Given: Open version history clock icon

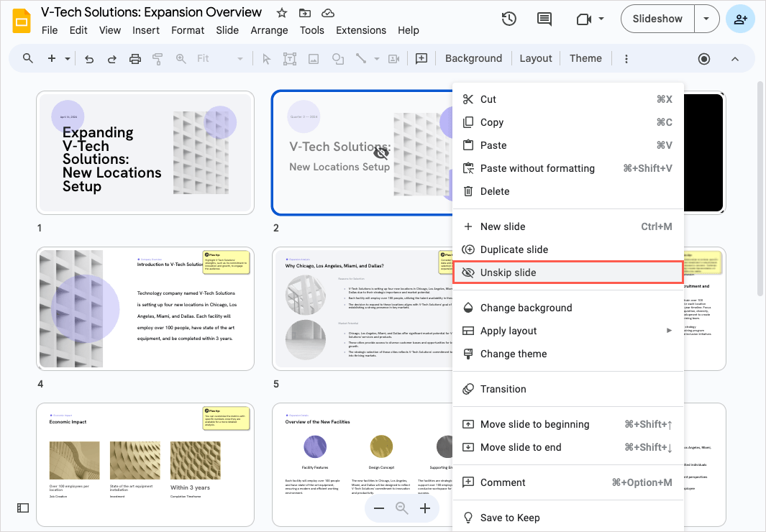Looking at the screenshot, I should [509, 19].
